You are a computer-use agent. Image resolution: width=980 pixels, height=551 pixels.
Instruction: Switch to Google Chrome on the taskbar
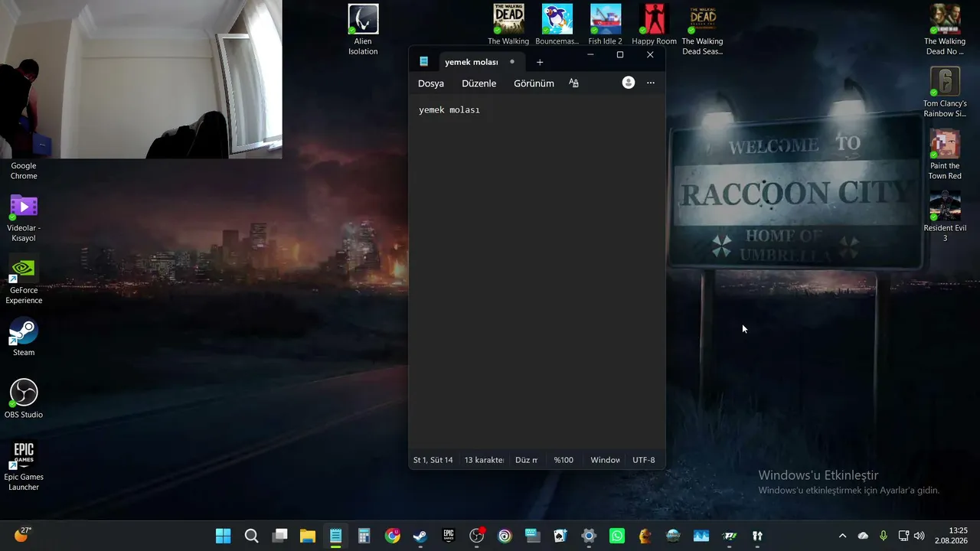392,536
